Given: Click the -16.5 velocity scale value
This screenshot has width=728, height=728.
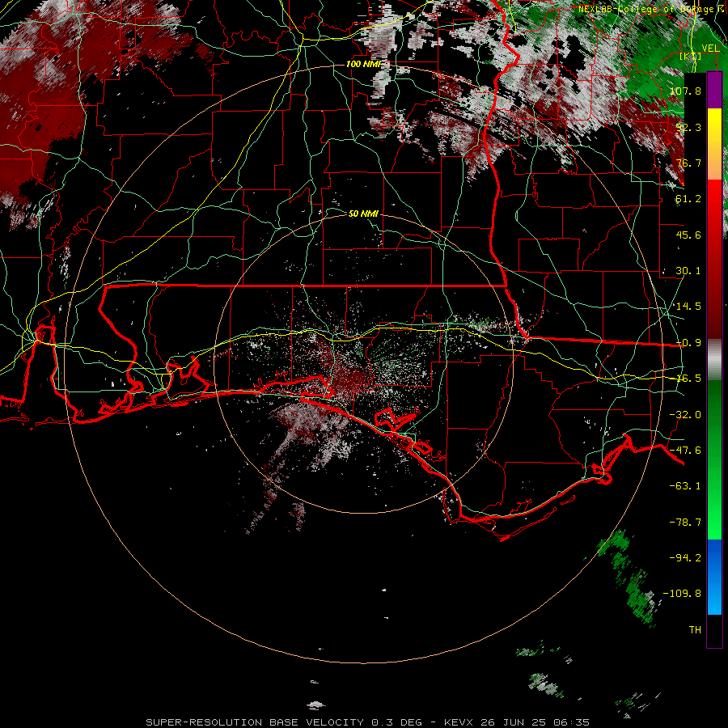Looking at the screenshot, I should click(x=687, y=379).
